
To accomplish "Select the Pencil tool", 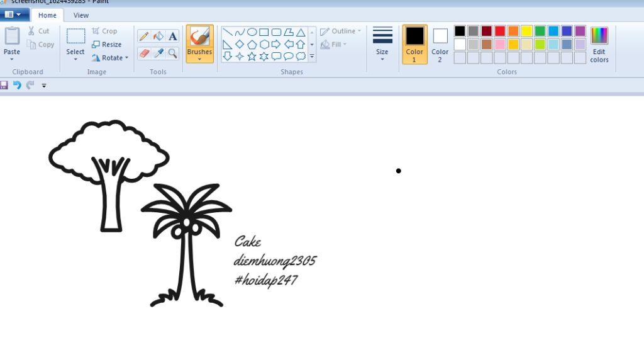I will (144, 36).
